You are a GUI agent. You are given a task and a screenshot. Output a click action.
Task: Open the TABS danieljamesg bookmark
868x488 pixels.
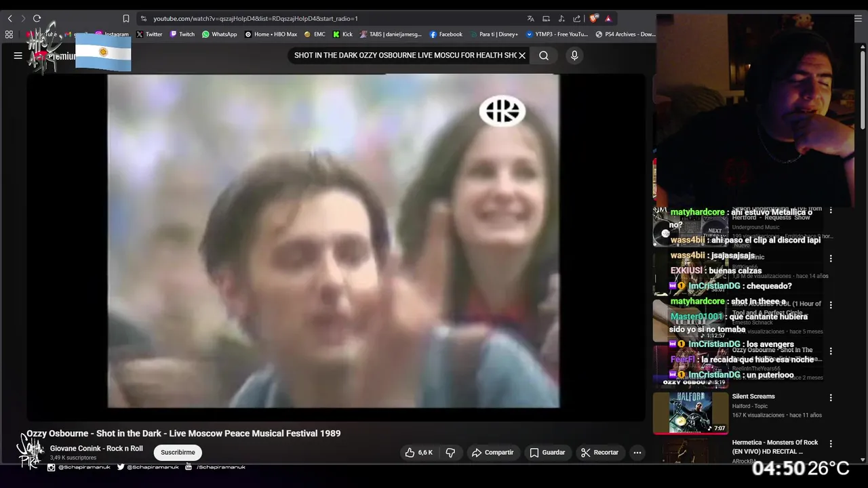(x=391, y=34)
